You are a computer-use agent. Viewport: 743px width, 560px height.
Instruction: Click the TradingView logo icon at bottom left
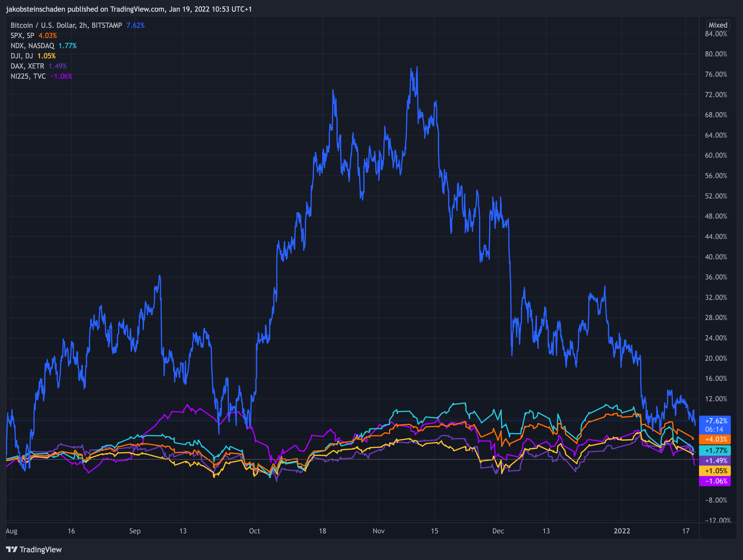[x=12, y=549]
